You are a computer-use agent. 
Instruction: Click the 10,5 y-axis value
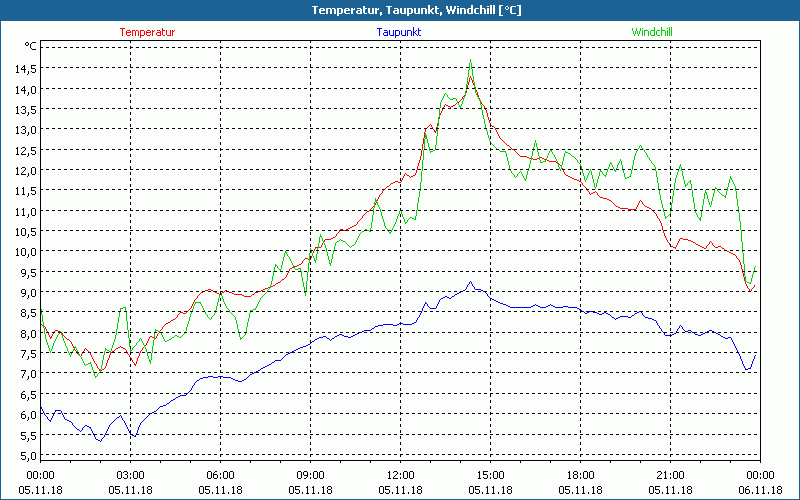[x=26, y=231]
